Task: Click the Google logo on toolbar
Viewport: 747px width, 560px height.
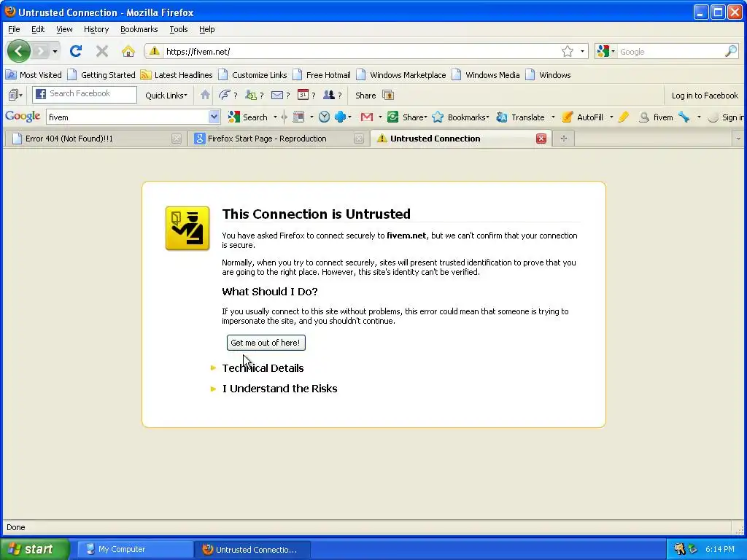Action: pos(23,117)
